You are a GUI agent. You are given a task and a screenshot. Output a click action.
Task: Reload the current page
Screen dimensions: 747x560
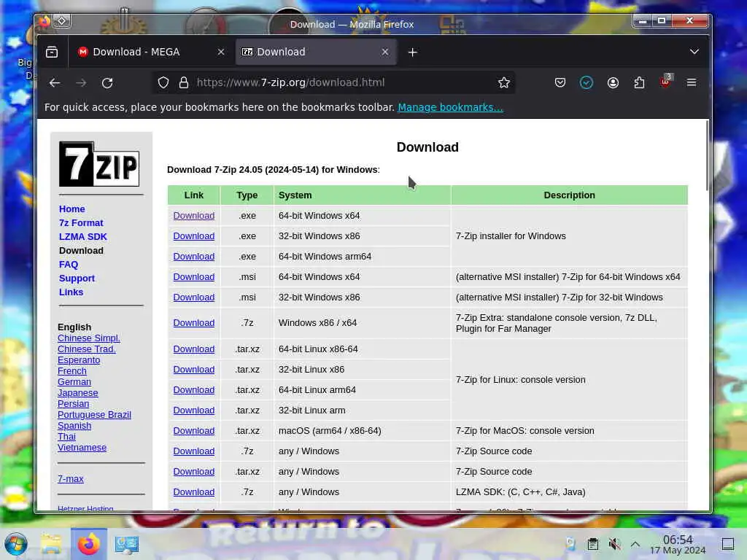107,83
